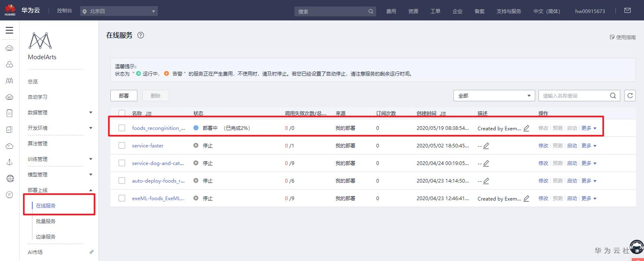Expand 开发环境 in sidebar
This screenshot has height=261, width=644.
point(91,128)
